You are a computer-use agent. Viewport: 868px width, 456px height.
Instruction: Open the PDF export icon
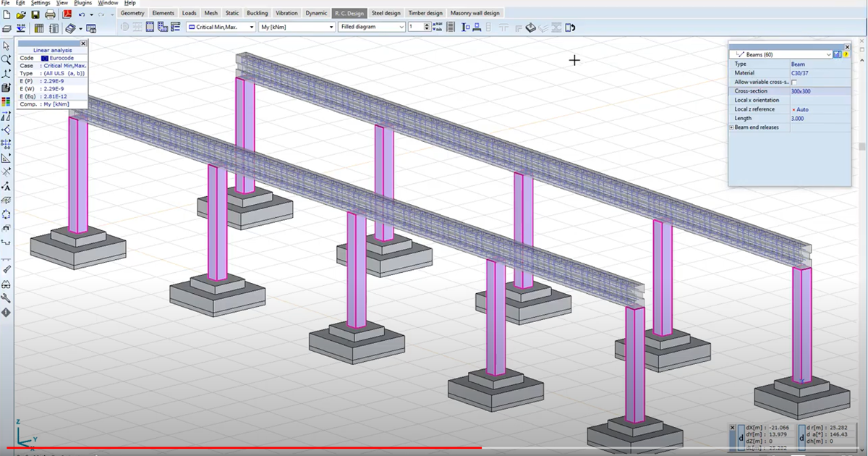click(67, 14)
